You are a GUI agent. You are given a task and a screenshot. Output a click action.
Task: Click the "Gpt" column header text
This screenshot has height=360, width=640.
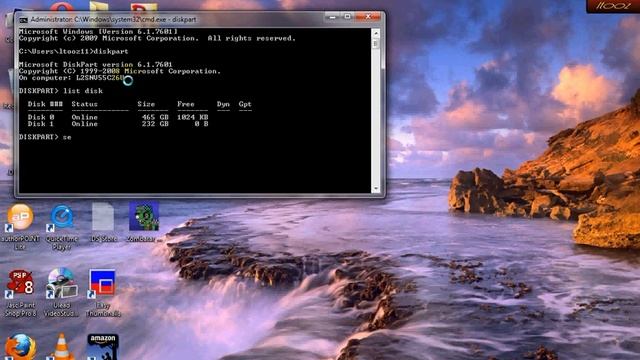[x=245, y=104]
